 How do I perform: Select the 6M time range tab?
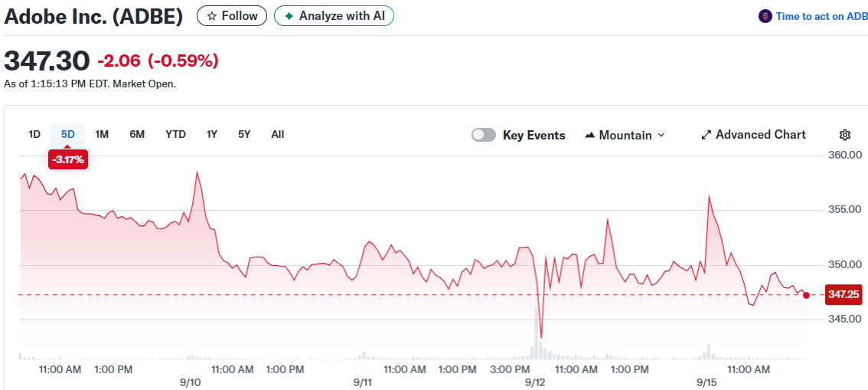[x=137, y=134]
